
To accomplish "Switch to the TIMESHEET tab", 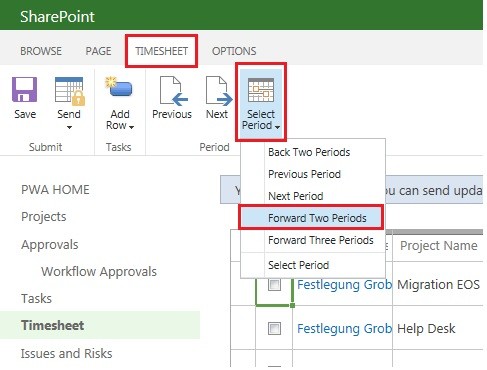I will click(x=161, y=51).
